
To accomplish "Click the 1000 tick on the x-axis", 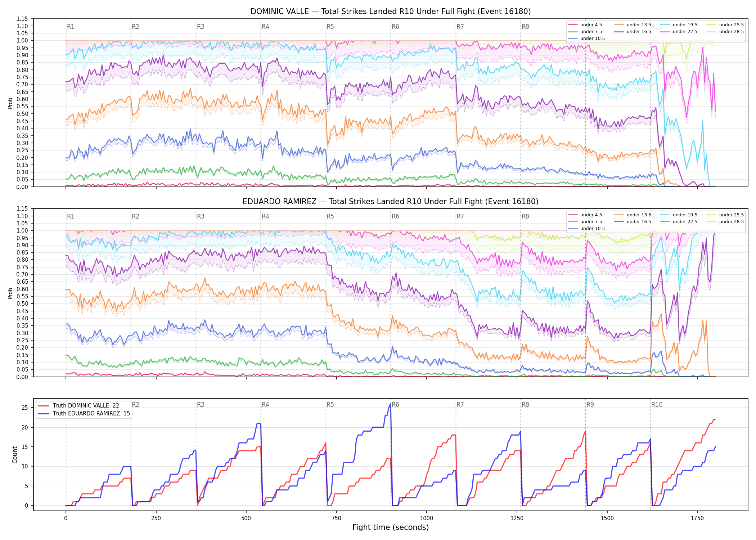I will (x=427, y=518).
